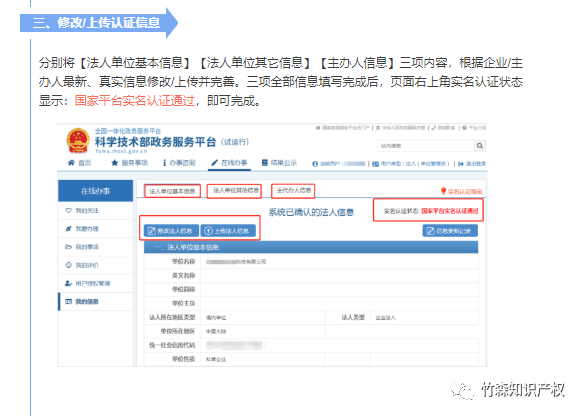Click the 实名认证状态 value in the screenshot
Viewport: 583px width, 416px height.
point(450,211)
